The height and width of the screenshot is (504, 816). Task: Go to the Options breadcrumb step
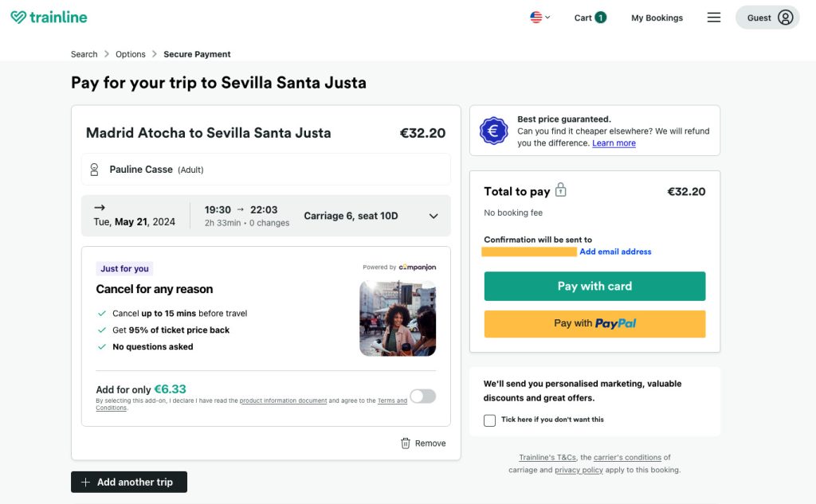click(131, 54)
